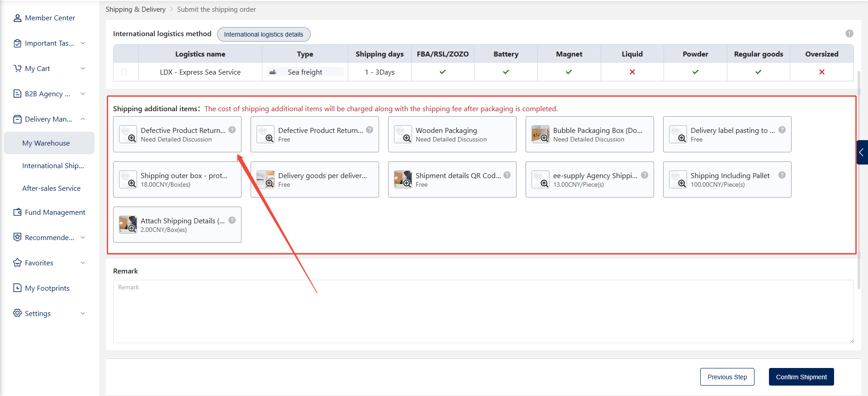Click the Member Center person icon
Image resolution: width=868 pixels, height=396 pixels.
coord(18,18)
